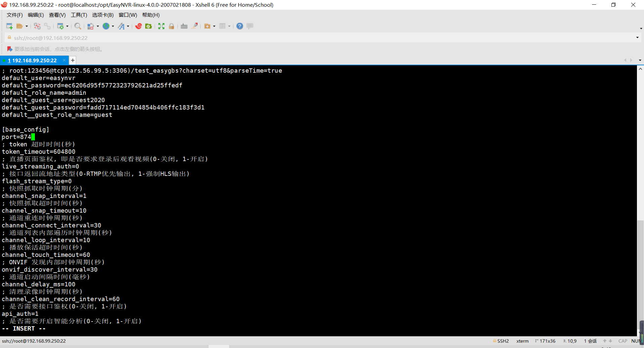Open the 工具(T) menu
The width and height of the screenshot is (644, 348).
tap(79, 15)
